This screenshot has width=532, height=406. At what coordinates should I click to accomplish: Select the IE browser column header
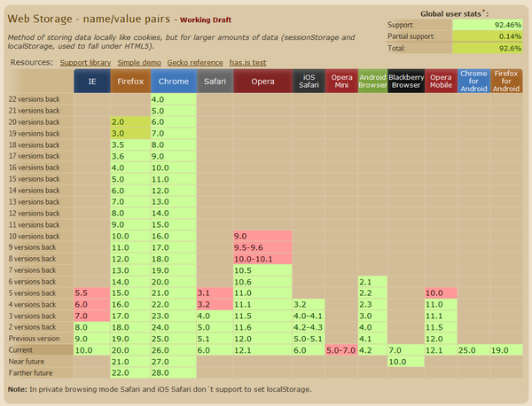pos(92,81)
